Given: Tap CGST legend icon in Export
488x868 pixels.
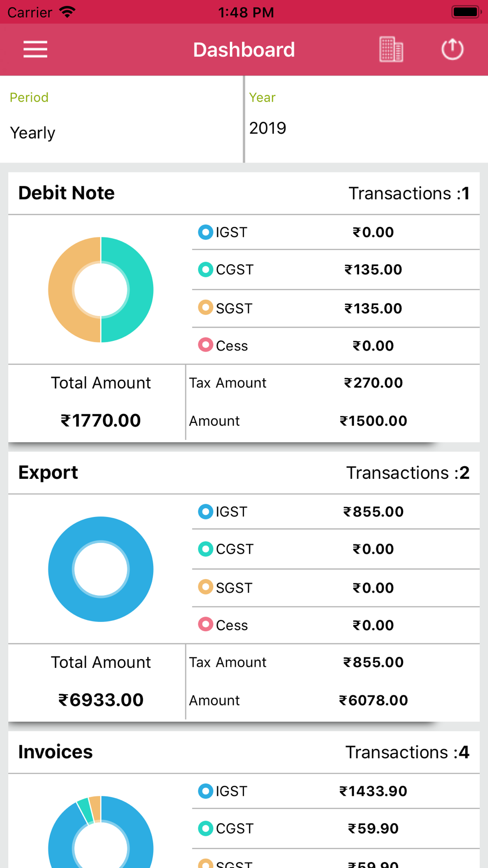Looking at the screenshot, I should (x=205, y=549).
